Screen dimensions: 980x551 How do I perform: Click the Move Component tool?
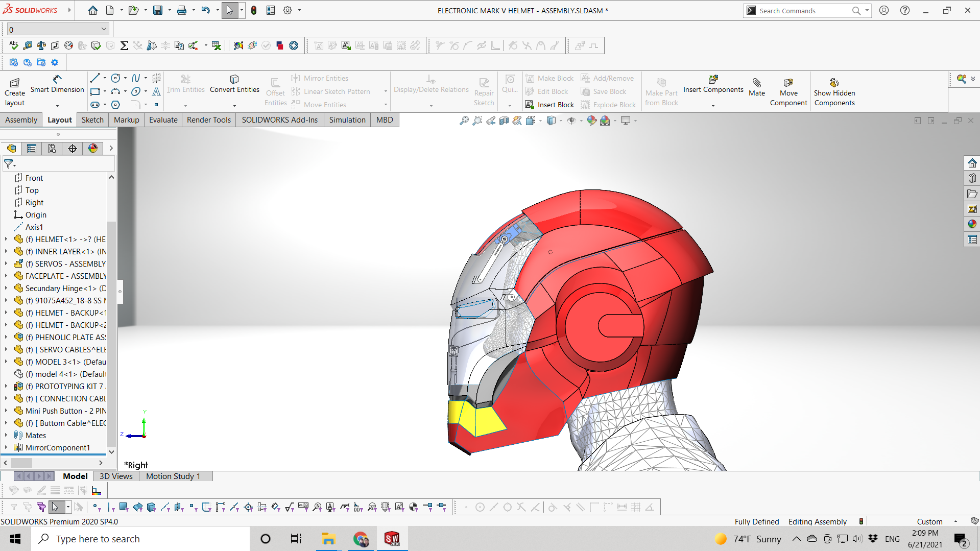[x=788, y=87]
